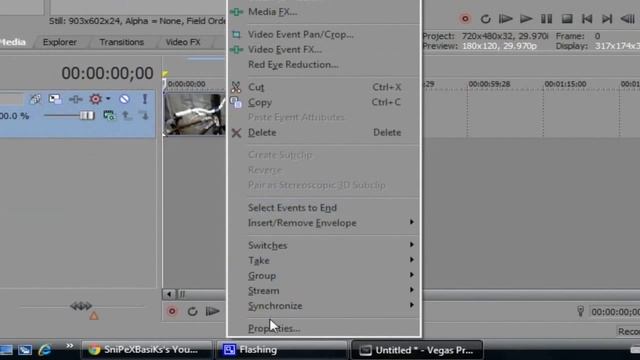Screen dimensions: 640x360
Task: Open SniPeXBasiKs's YouTube Chrome taskbar button
Action: coord(146,350)
